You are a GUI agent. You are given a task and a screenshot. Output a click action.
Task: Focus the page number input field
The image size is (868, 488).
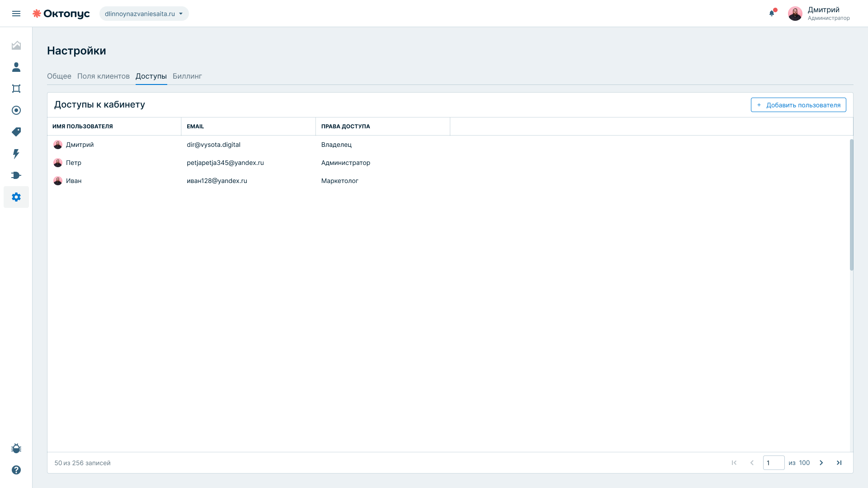(x=774, y=463)
